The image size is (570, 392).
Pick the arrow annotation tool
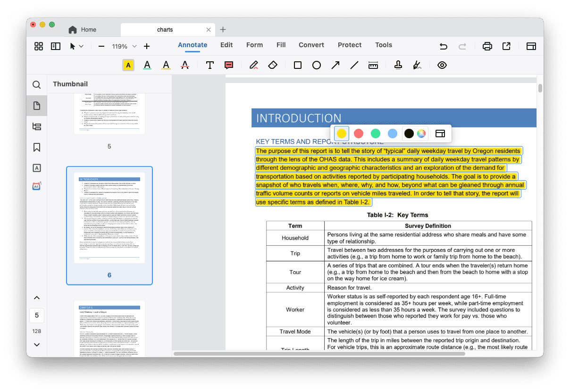pyautogui.click(x=335, y=65)
